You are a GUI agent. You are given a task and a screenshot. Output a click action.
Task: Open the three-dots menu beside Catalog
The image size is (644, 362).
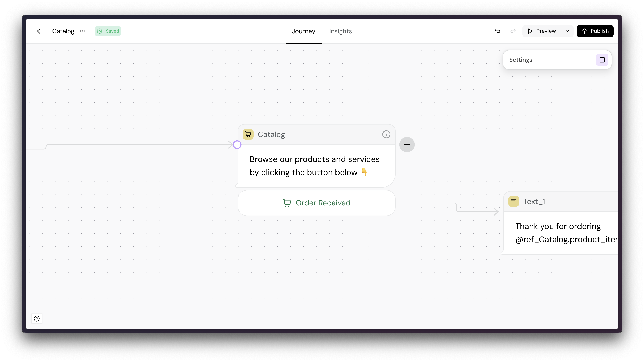click(x=82, y=31)
